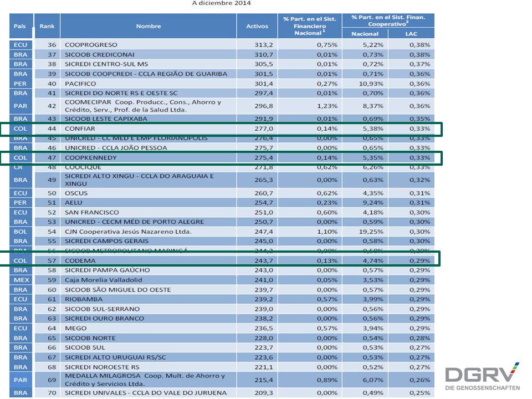The image size is (532, 399).
Task: Click the percentage value 1,23%
Action: tap(327, 106)
